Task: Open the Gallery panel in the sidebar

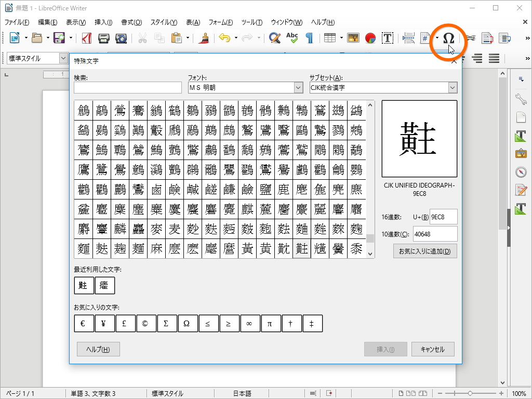Action: click(x=521, y=153)
